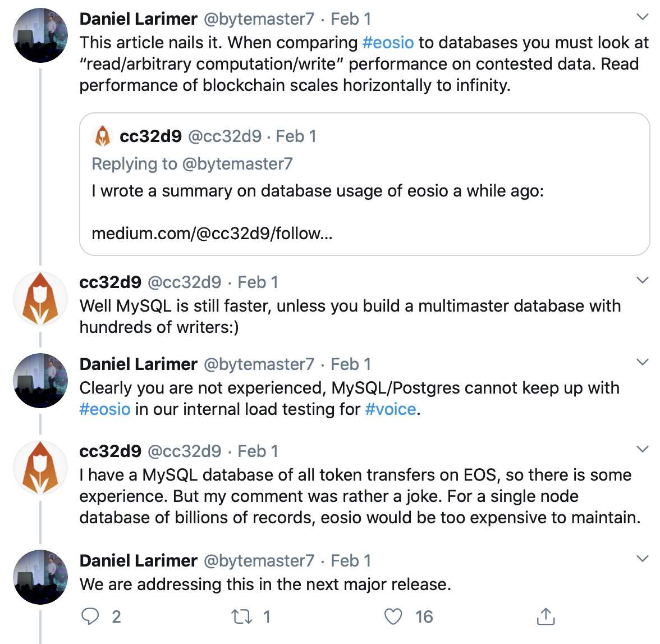Click the reply icon on last tweet
Screen dimensions: 660x644
point(90,616)
